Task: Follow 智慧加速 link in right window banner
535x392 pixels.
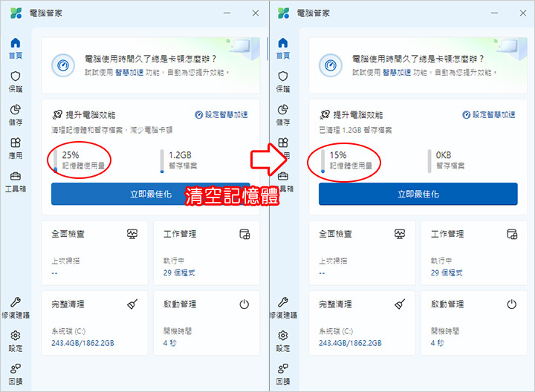Action: [x=397, y=72]
